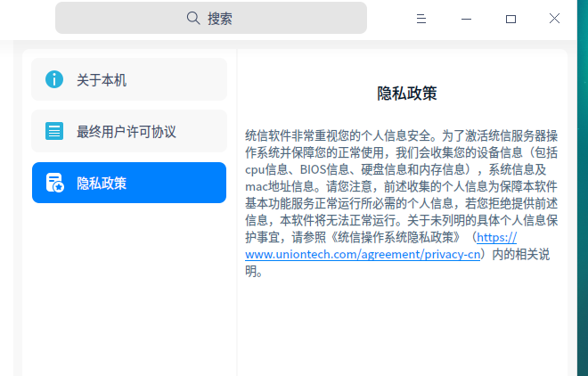Open the www.uniontech.com/agreement/privacy-cn link
588x376 pixels.
pos(363,255)
